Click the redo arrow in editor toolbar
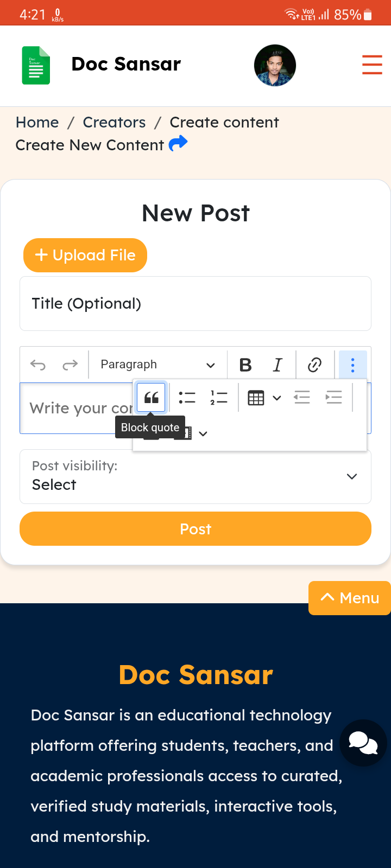 coord(70,365)
